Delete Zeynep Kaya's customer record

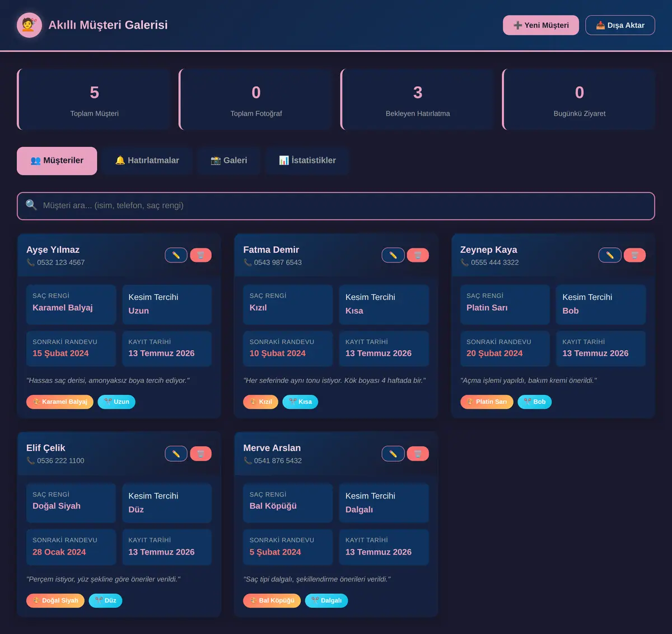(634, 255)
